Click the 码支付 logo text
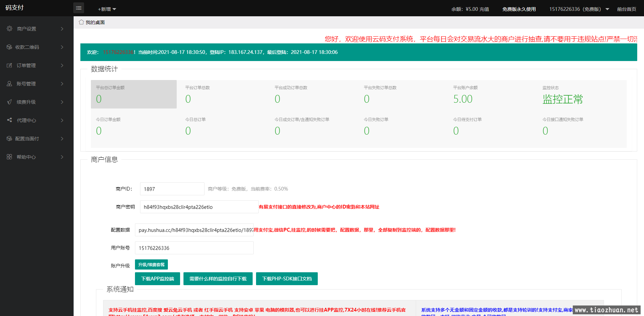This screenshot has width=644, height=316. click(x=15, y=7)
